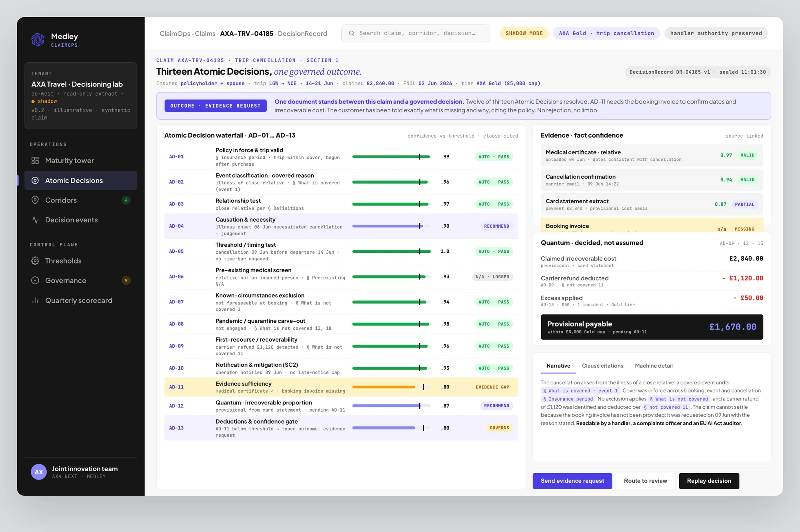Viewport: 800px width, 532px height.
Task: Select row AD-08 Pandemic / quarantine carve-out
Action: point(341,324)
